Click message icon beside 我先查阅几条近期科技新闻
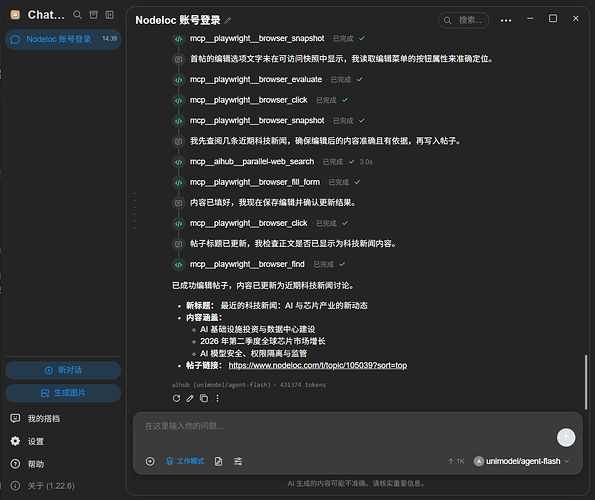Image resolution: width=595 pixels, height=500 pixels. pos(178,142)
